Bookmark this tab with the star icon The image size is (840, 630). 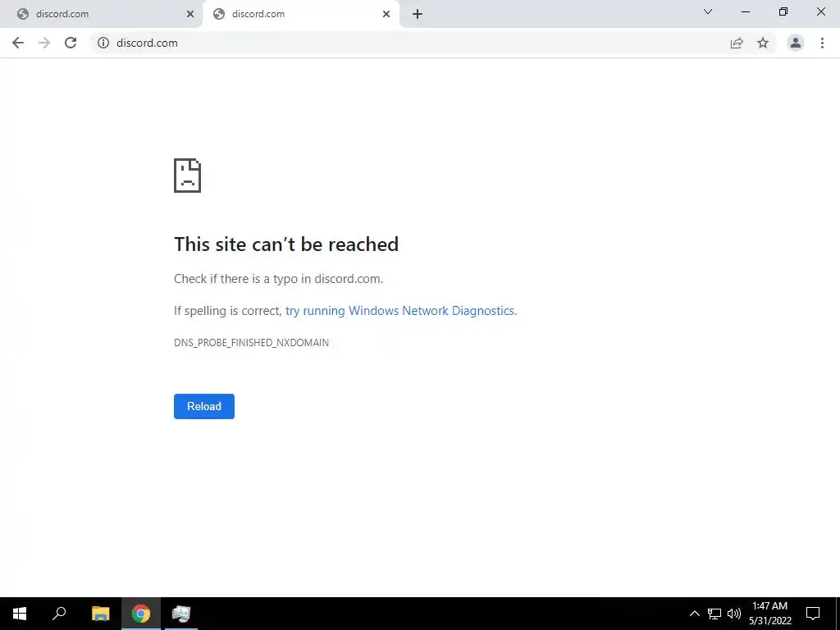(x=763, y=43)
